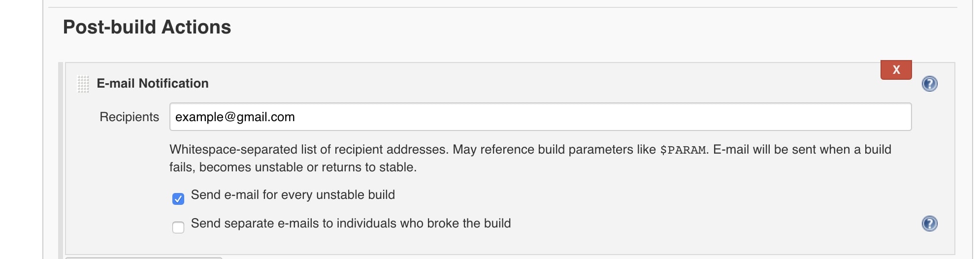The height and width of the screenshot is (259, 980).
Task: Open help for E-mail Notification
Action: tap(929, 84)
